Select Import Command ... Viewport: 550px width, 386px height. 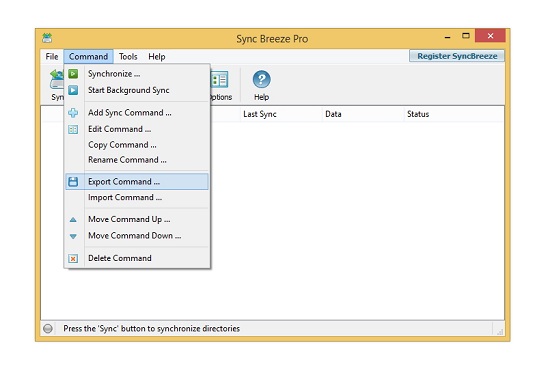pos(137,198)
